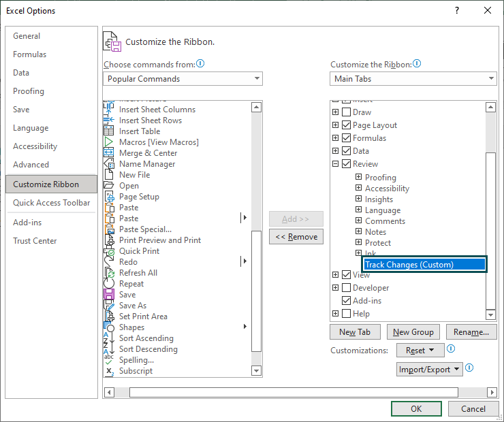Click the New Group button
The image size is (504, 422).
pyautogui.click(x=413, y=332)
